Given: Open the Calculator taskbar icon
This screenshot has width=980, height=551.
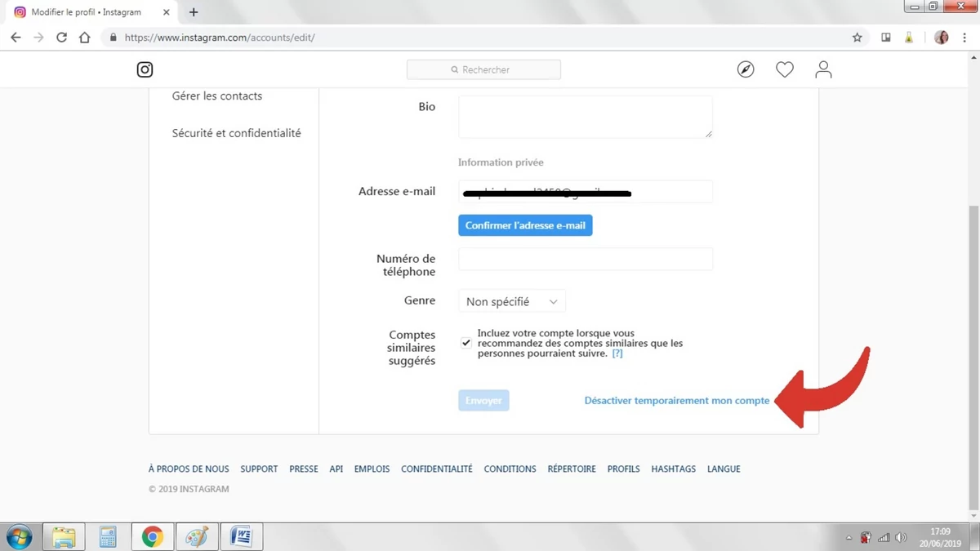Looking at the screenshot, I should click(108, 536).
